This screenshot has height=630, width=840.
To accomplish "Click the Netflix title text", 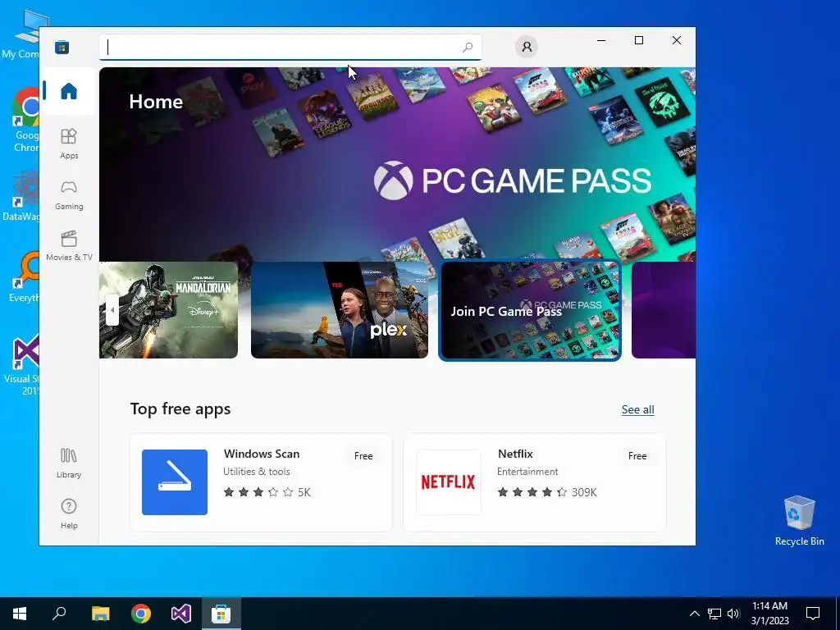I will (x=515, y=454).
